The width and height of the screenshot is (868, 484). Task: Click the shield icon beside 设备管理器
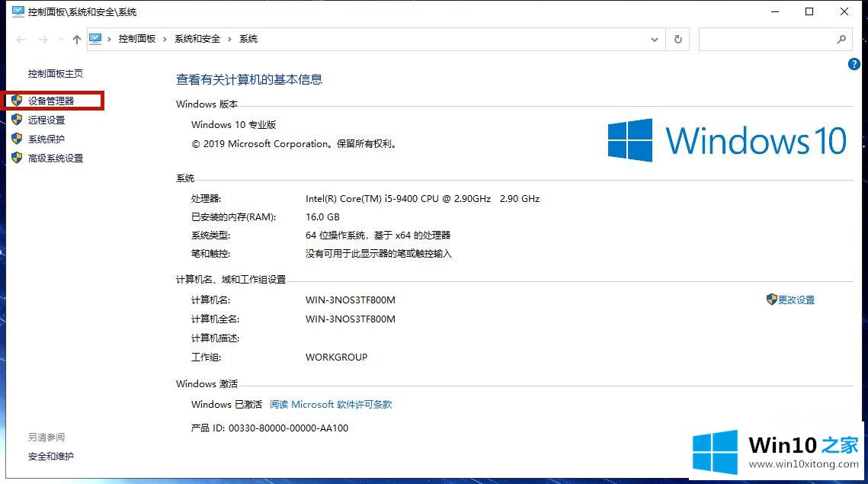click(17, 101)
